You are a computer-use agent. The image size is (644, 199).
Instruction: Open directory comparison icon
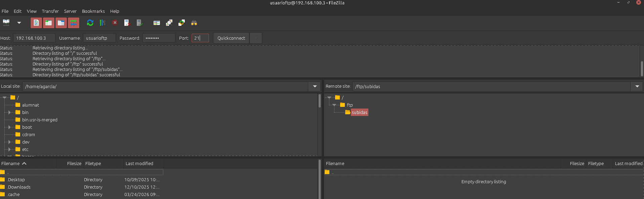click(169, 23)
